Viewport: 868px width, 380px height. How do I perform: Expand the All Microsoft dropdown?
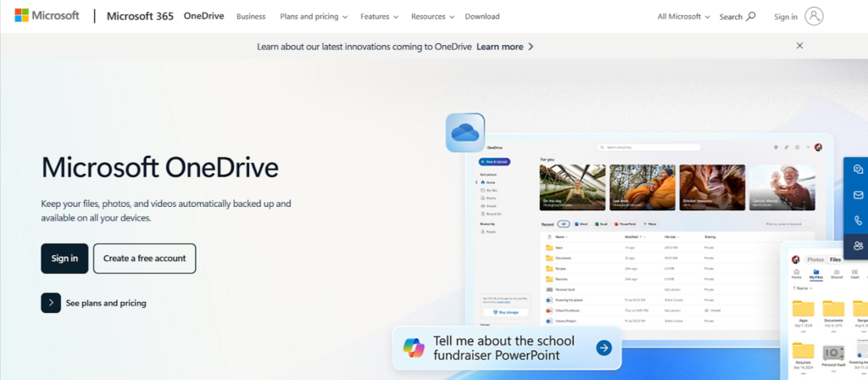click(684, 17)
